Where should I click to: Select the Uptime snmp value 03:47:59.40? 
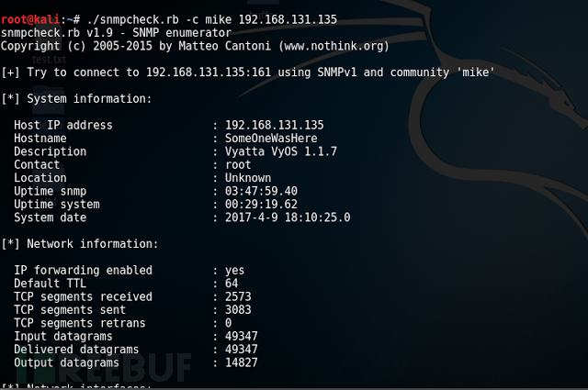261,191
